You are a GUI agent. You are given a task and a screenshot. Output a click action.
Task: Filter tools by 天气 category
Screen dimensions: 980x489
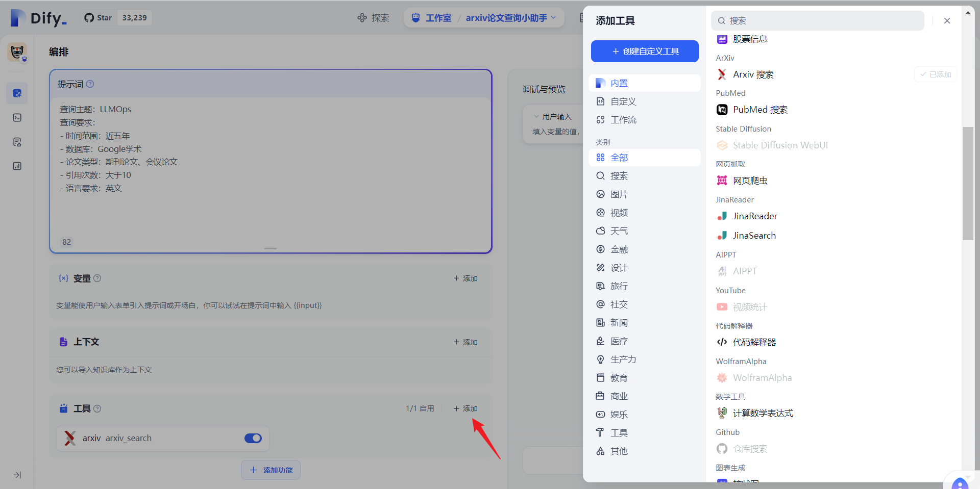point(645,231)
